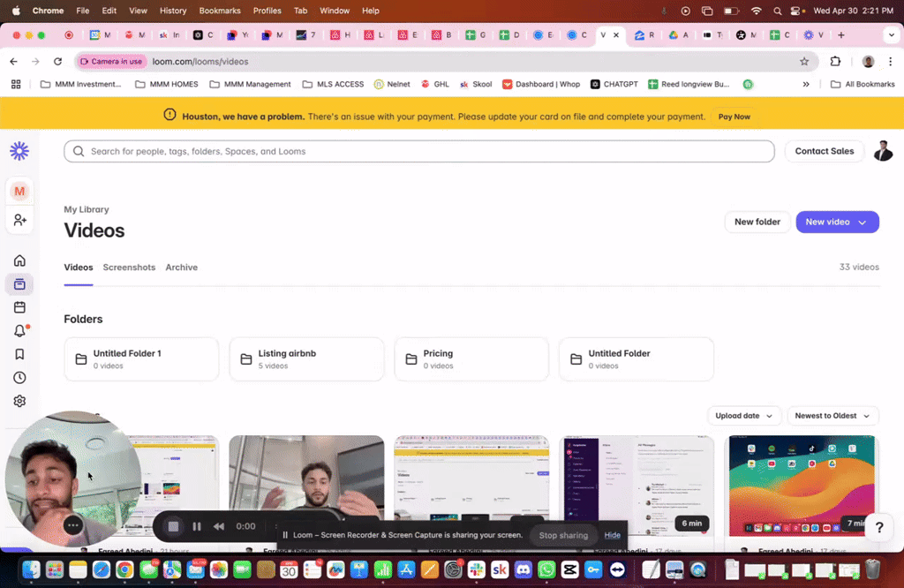Switch to the Archive tab

[x=182, y=268]
